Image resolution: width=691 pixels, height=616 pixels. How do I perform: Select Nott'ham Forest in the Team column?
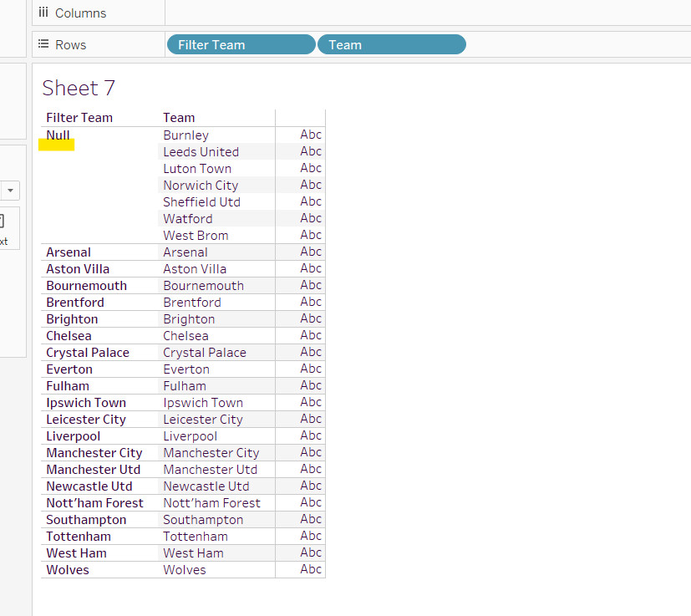click(212, 503)
